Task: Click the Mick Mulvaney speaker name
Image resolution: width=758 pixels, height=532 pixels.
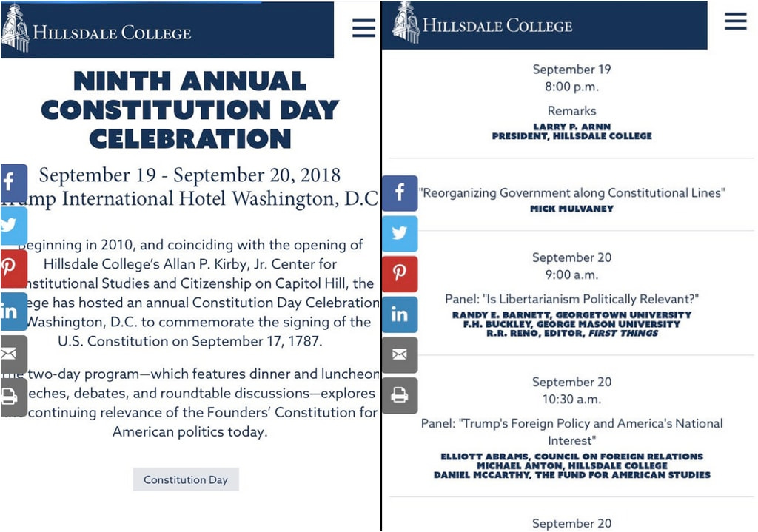Action: tap(571, 209)
